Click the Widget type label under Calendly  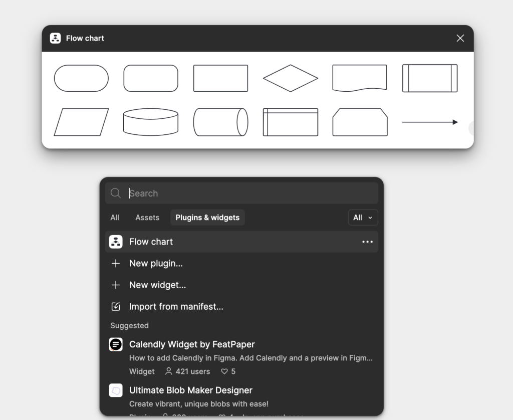[142, 371]
